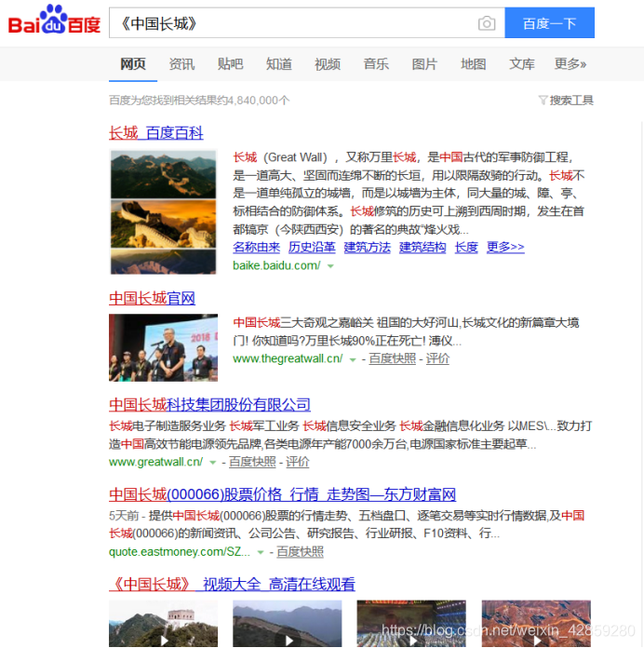Play the second video of mountain wall

pyautogui.click(x=287, y=624)
